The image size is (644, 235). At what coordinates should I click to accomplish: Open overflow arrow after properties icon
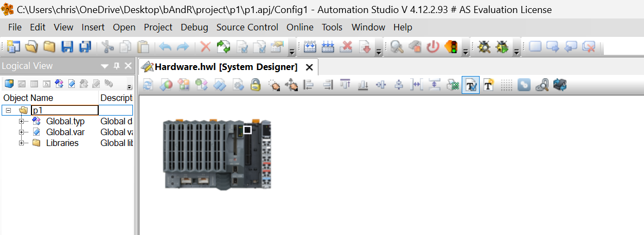click(x=291, y=52)
